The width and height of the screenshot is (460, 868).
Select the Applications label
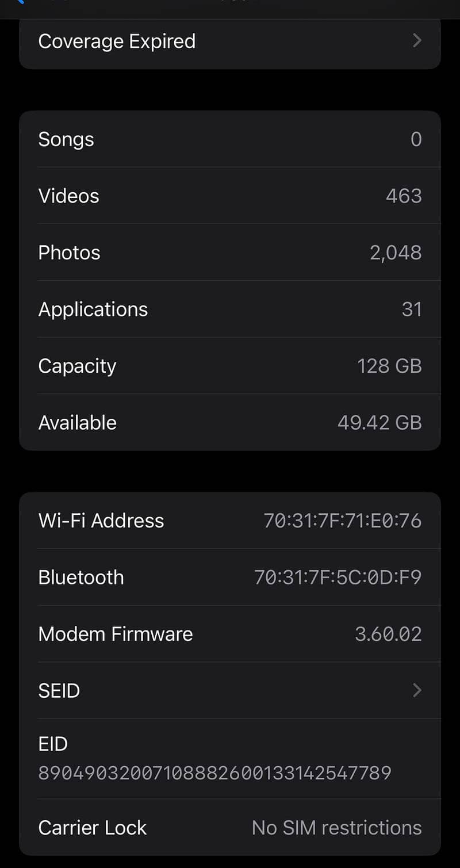coord(93,309)
